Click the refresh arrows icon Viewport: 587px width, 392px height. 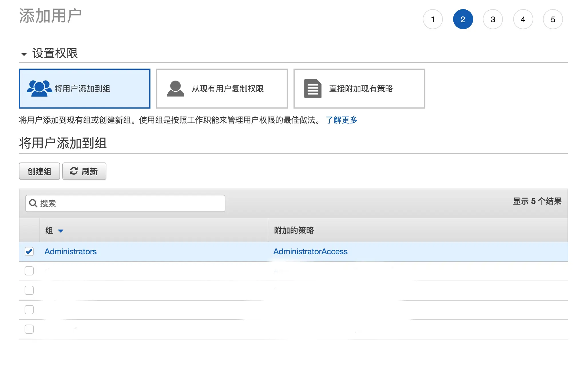[74, 171]
